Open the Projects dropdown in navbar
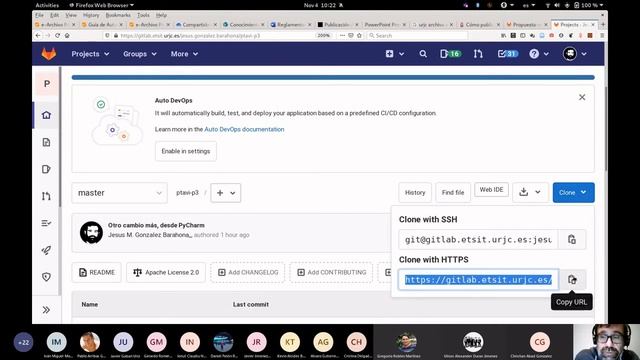 tap(90, 54)
